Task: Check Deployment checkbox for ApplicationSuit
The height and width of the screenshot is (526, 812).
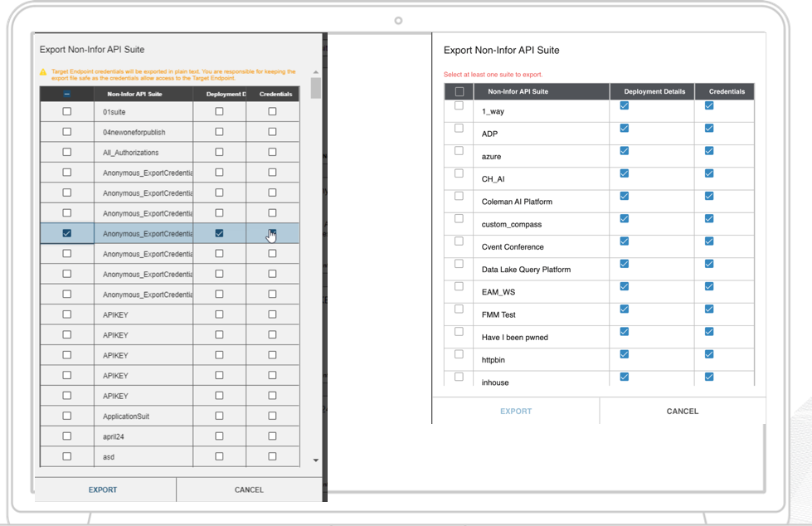Action: [x=219, y=416]
